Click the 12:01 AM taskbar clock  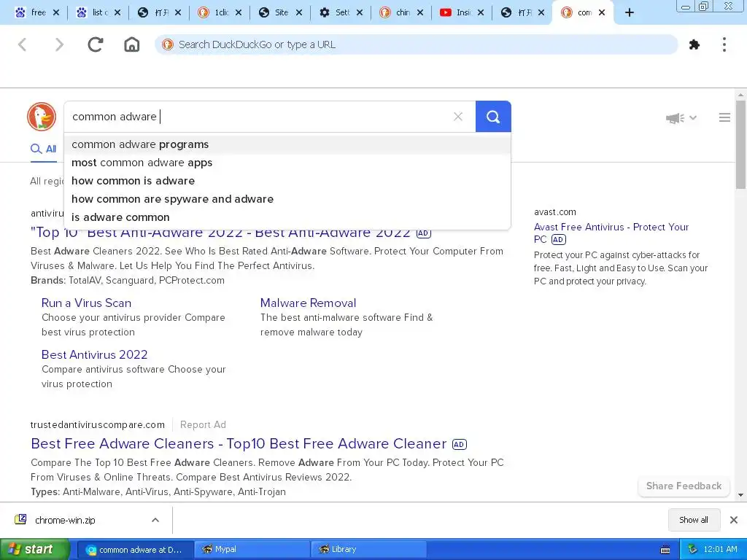pyautogui.click(x=720, y=550)
